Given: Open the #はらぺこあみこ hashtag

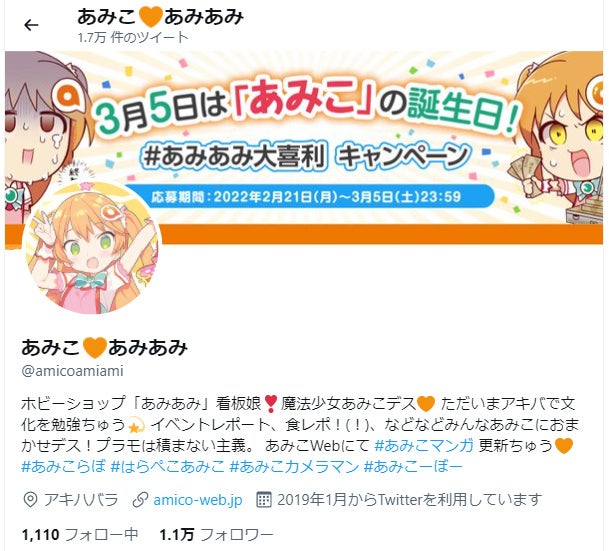Looking at the screenshot, I should pos(167,466).
